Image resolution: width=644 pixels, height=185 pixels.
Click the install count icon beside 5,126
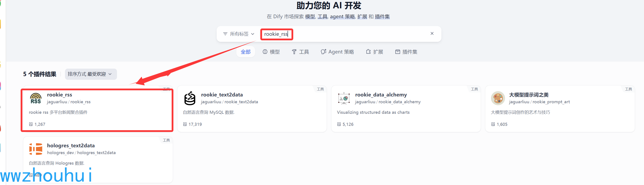(339, 124)
